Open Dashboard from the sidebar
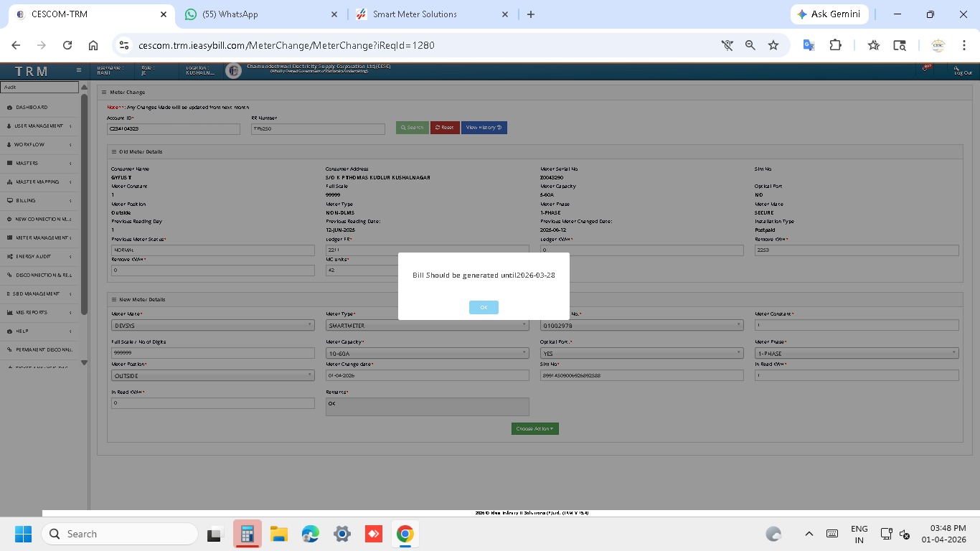The height and width of the screenshot is (551, 980). 32,108
